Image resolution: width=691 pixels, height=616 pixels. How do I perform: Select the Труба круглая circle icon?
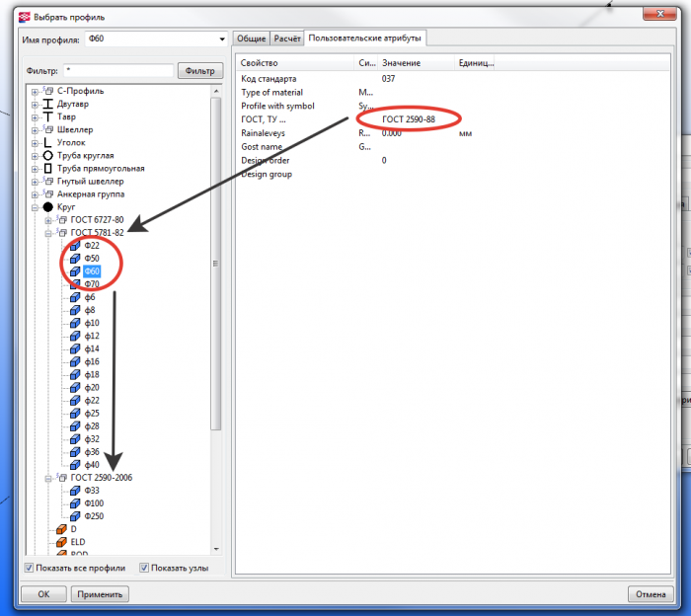47,156
